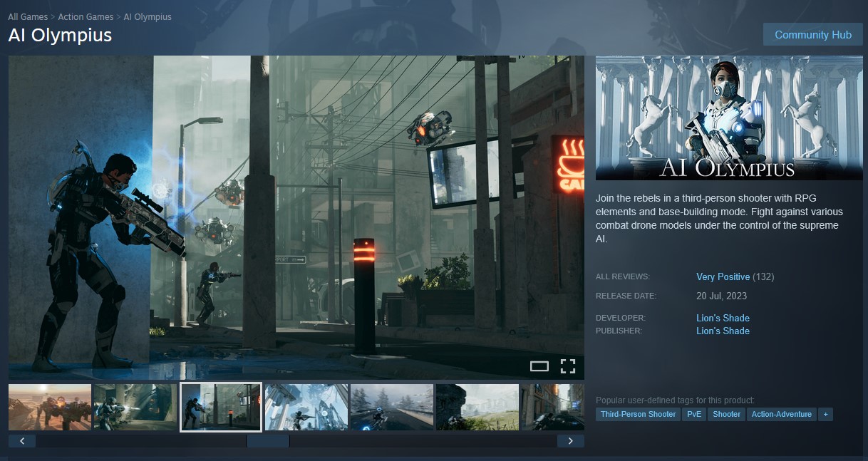
Task: Open the All Games breadcrumb
Action: coord(28,16)
